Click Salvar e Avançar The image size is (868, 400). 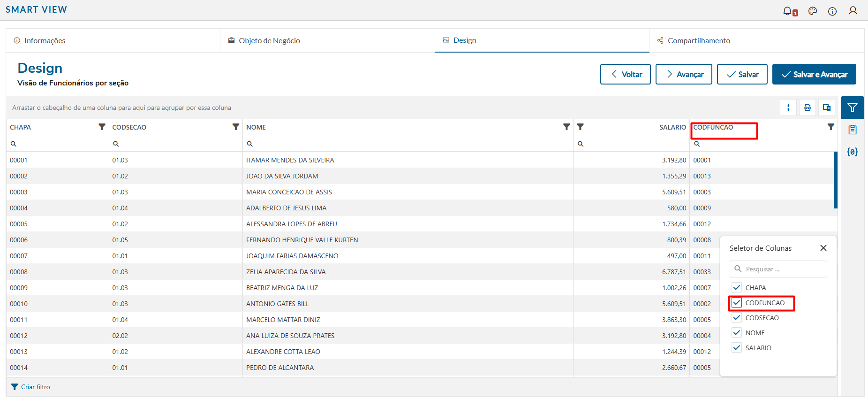coord(814,74)
